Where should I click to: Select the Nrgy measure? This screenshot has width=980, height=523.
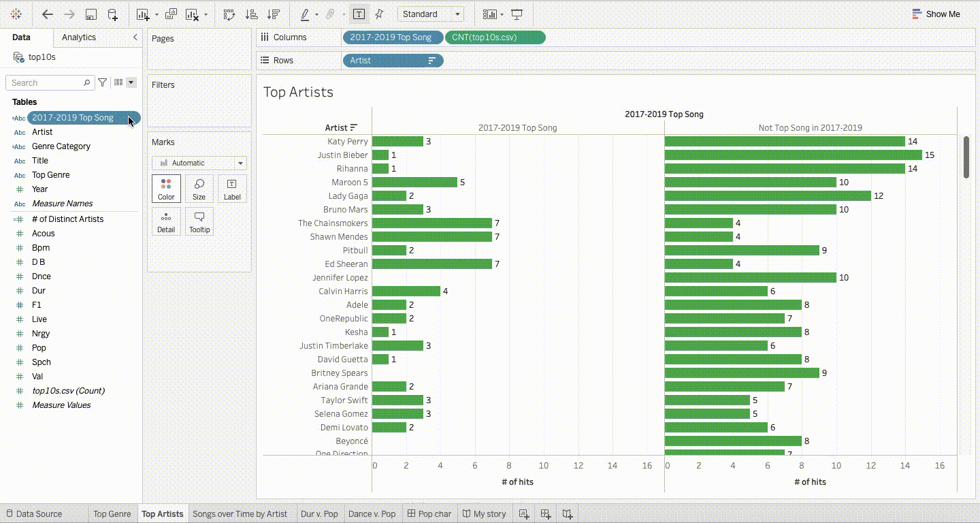tap(41, 334)
